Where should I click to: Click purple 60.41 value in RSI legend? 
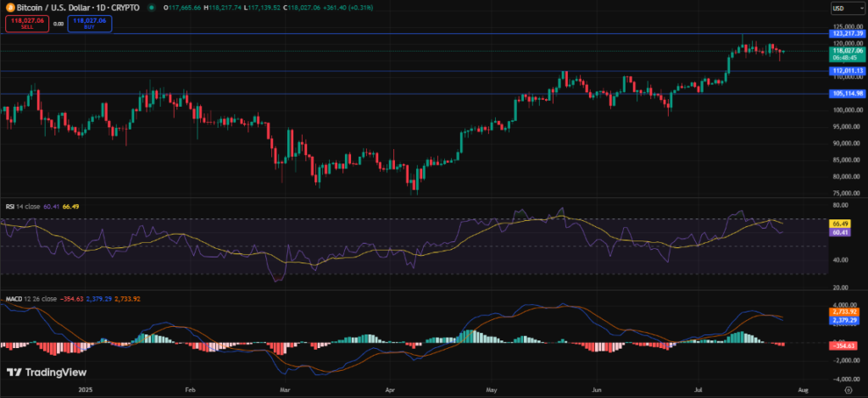point(52,207)
